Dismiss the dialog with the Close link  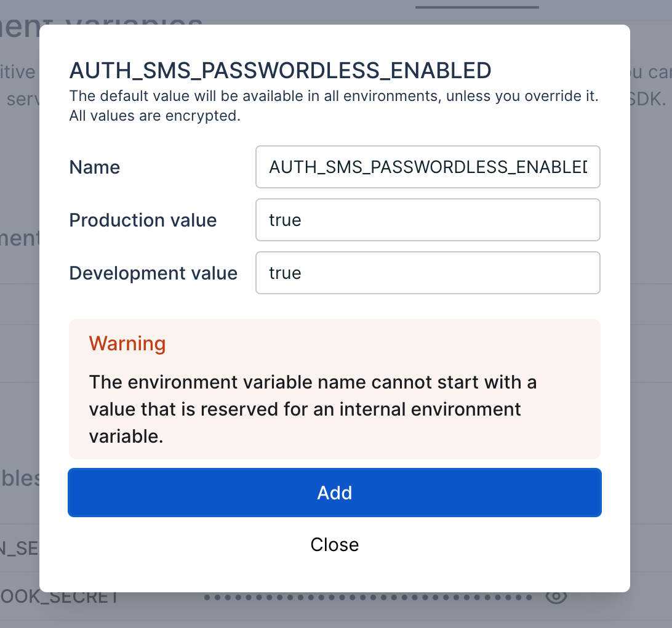pyautogui.click(x=334, y=544)
